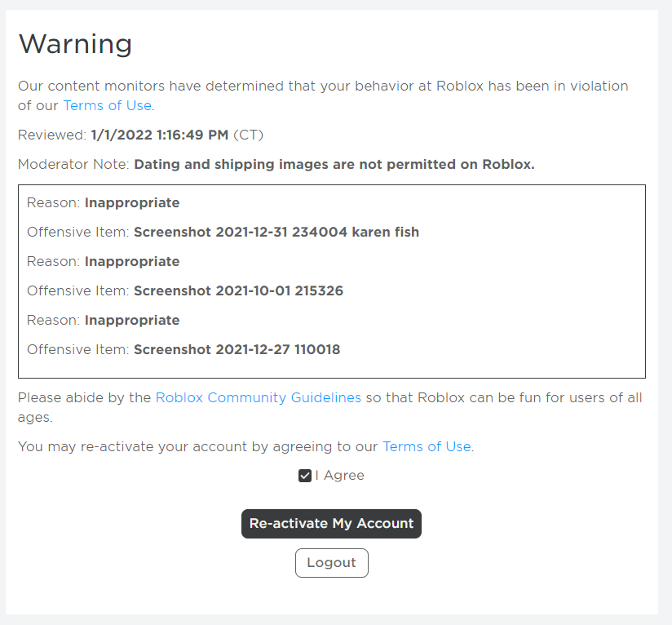Click offensive item 'Screenshot 2021-10-01 215326'

point(238,290)
